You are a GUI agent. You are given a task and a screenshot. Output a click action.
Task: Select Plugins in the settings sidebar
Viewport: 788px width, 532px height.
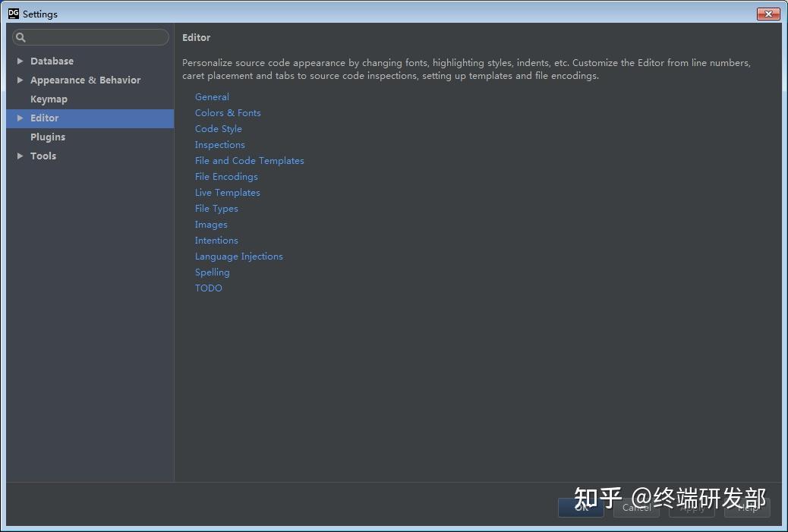(48, 137)
